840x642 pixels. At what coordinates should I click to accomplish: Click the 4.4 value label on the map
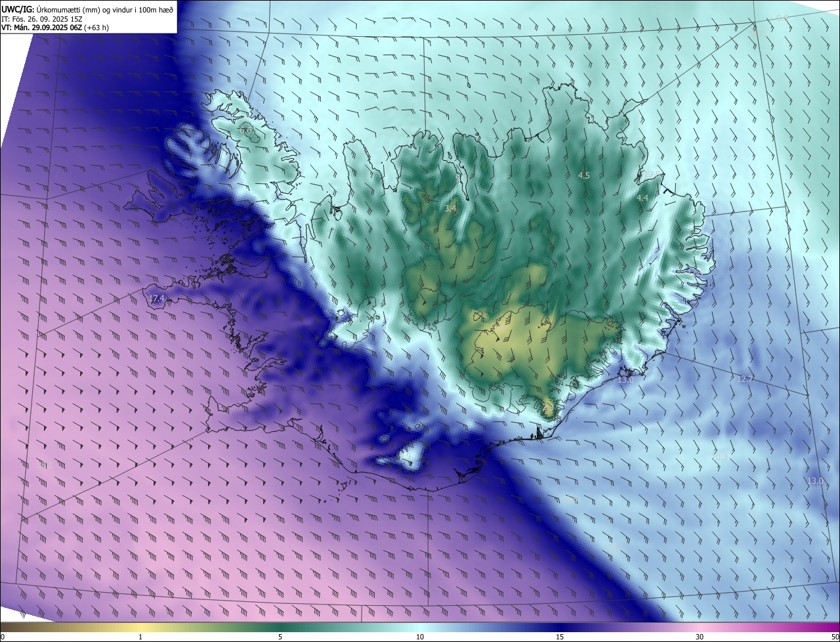642,198
